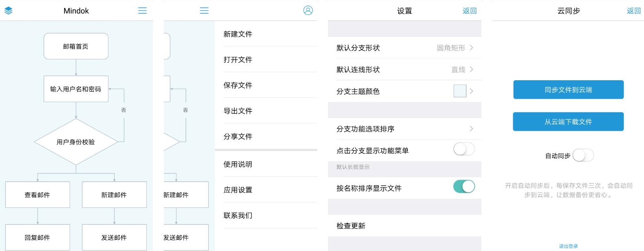This screenshot has width=644, height=251.
Task: Open 应用设置 from the menu
Action: pyautogui.click(x=266, y=190)
